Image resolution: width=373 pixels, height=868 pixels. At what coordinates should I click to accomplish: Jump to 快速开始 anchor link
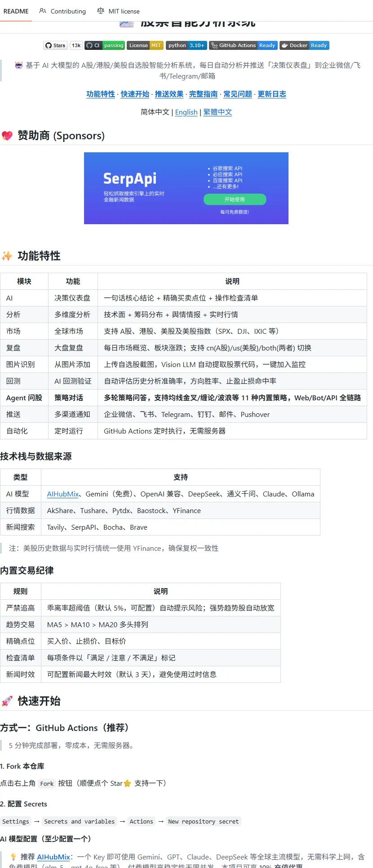135,94
